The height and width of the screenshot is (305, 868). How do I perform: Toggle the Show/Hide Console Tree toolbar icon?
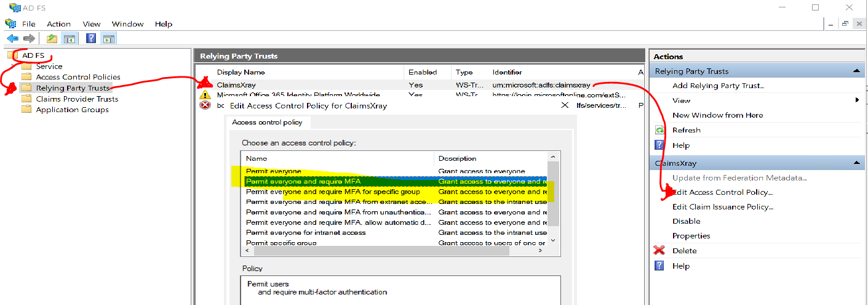click(x=70, y=38)
